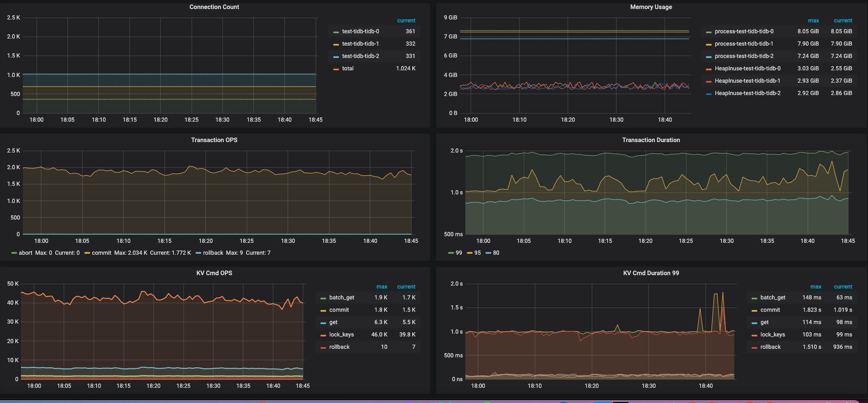Sort Connection Count legend by current column
This screenshot has height=403, width=868.
tap(406, 20)
